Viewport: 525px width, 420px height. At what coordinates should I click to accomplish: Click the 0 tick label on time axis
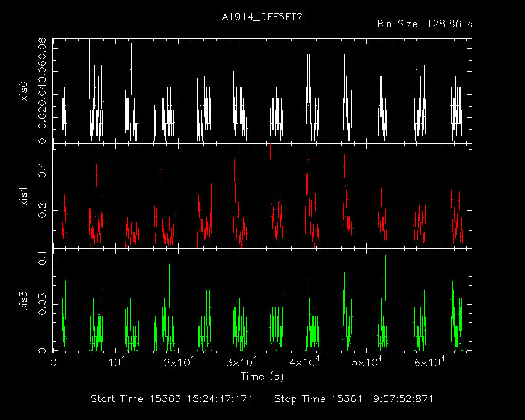coord(54,363)
